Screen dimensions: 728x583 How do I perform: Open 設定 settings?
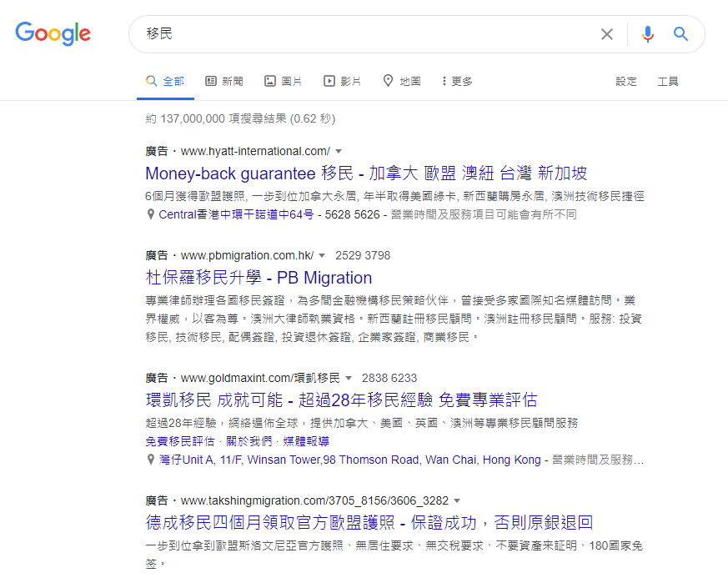tap(626, 81)
